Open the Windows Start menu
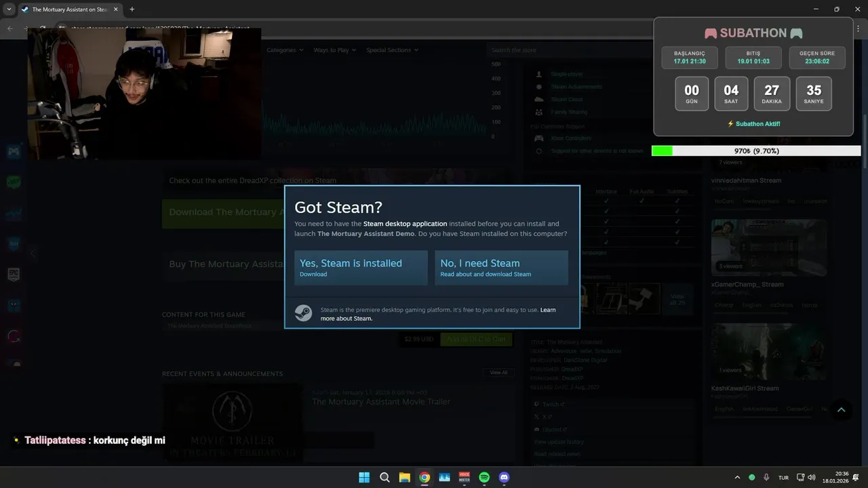 (364, 477)
